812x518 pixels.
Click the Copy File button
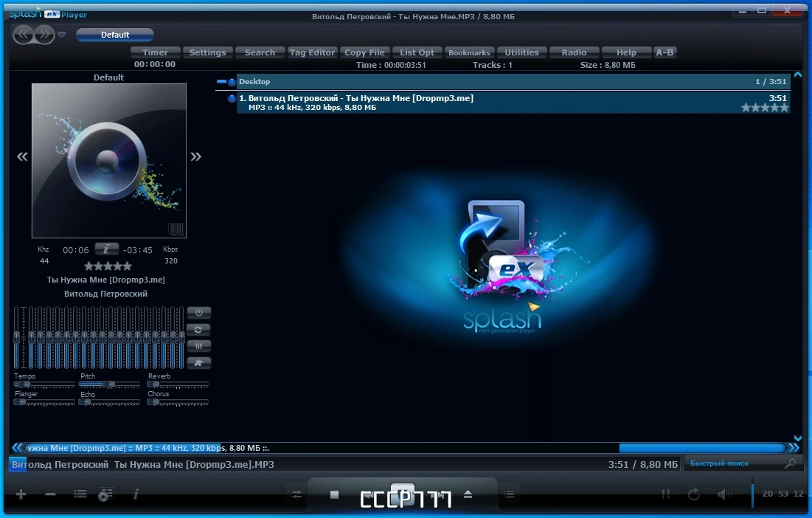point(364,52)
